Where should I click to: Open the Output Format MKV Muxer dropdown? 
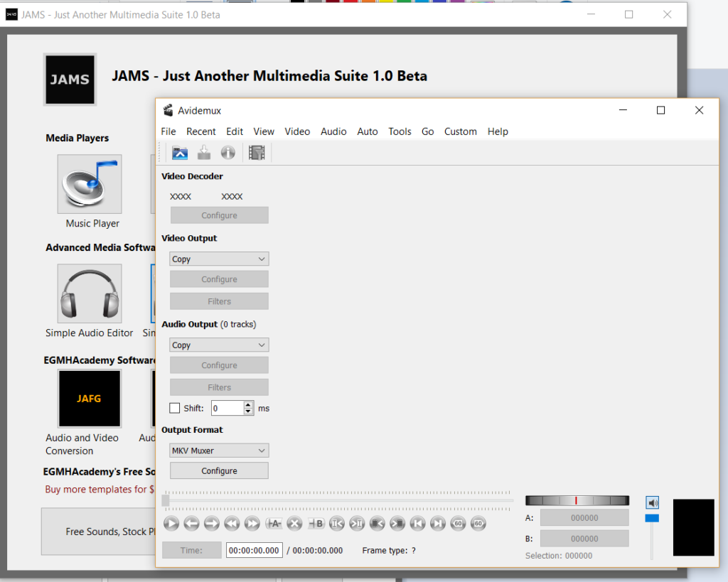point(219,451)
